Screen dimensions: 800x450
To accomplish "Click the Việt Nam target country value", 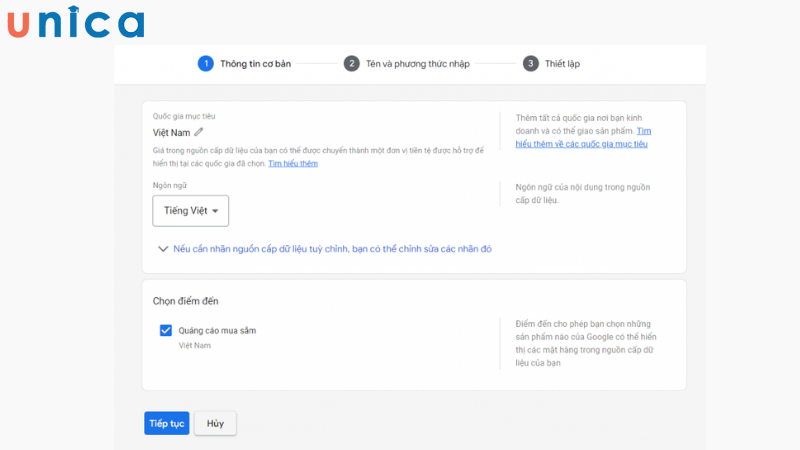I will click(171, 132).
